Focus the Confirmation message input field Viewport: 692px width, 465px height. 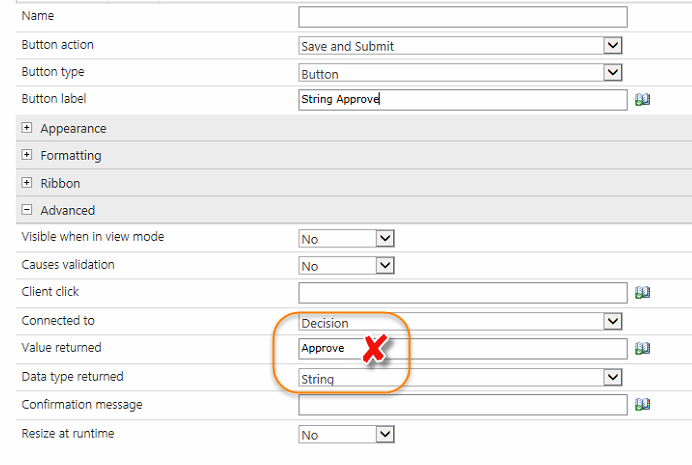tap(462, 404)
